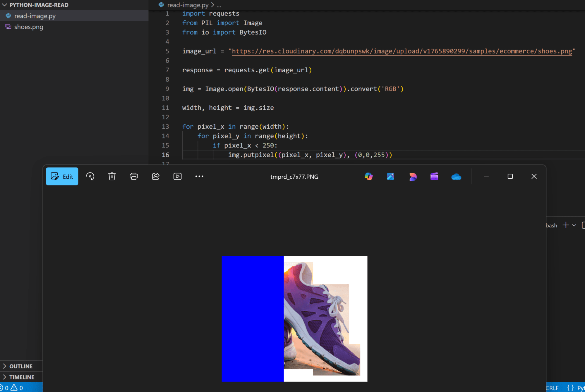
Task: Select shoes.png in the file explorer
Action: tap(29, 27)
